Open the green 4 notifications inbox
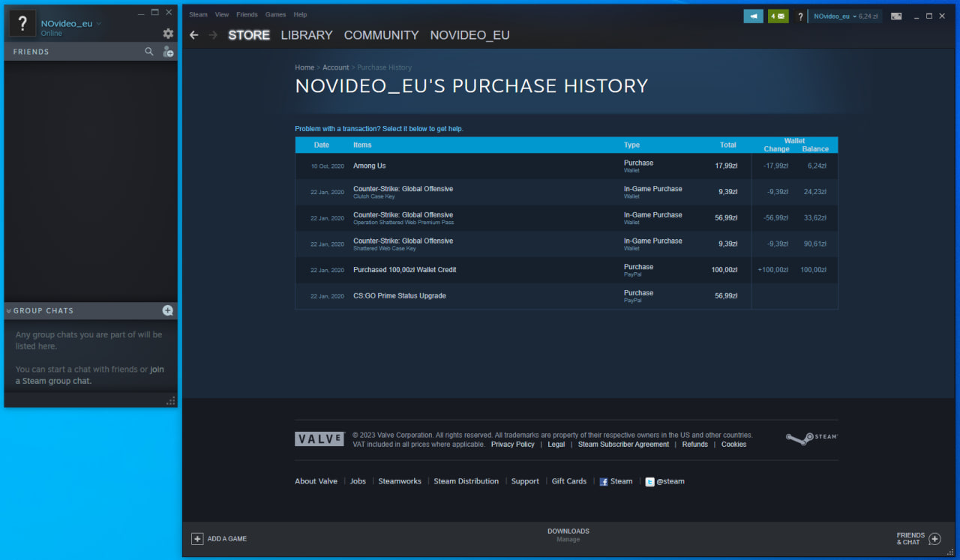The width and height of the screenshot is (960, 560). (x=778, y=16)
